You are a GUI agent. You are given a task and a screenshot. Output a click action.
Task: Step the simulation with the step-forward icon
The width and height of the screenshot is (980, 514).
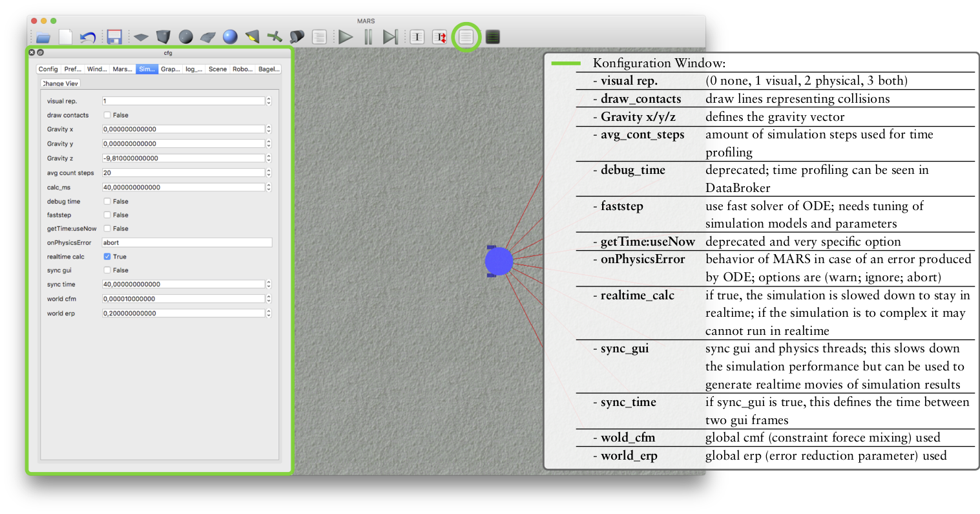coord(390,37)
